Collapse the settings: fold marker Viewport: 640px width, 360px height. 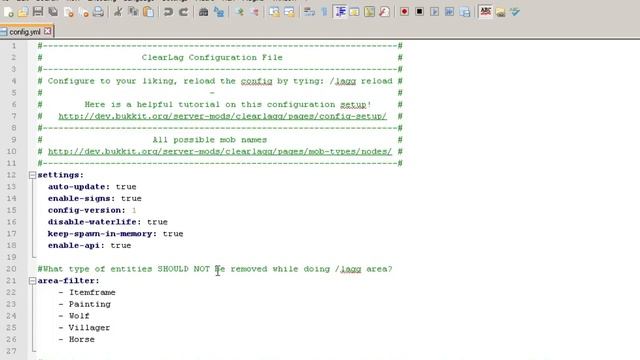(32, 175)
